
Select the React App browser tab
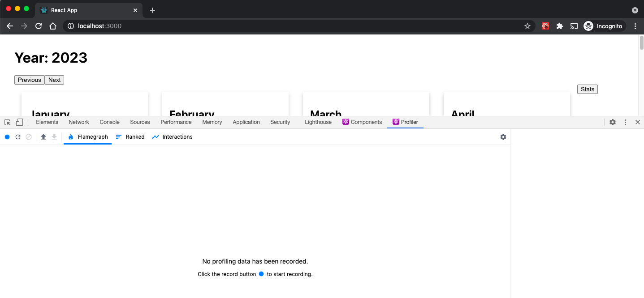88,10
